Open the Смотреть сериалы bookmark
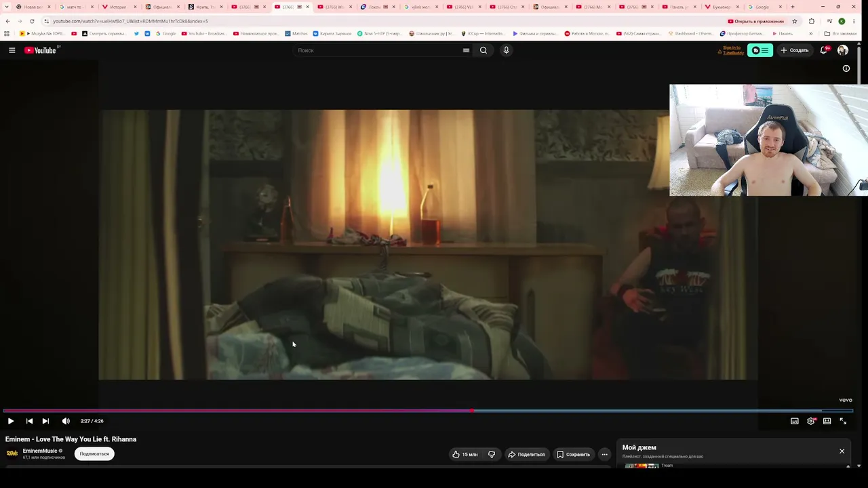The image size is (868, 488). [104, 33]
